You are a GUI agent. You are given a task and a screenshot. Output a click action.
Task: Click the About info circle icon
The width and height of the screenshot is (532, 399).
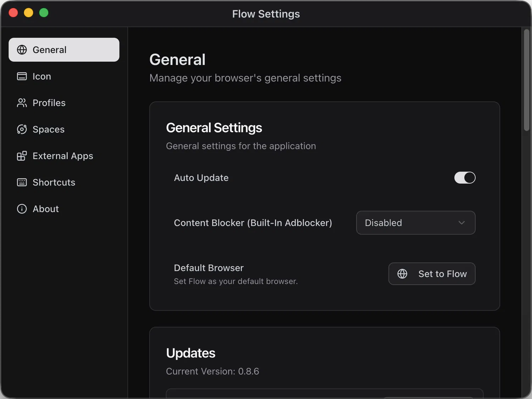coord(22,209)
